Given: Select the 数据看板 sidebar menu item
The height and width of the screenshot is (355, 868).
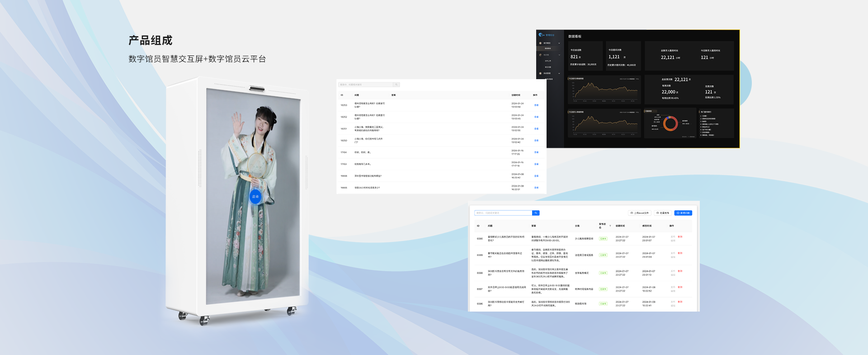Looking at the screenshot, I should click(x=548, y=48).
